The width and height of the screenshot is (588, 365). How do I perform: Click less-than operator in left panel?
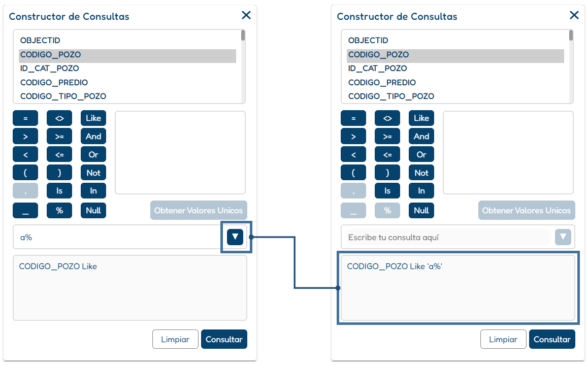coord(25,154)
